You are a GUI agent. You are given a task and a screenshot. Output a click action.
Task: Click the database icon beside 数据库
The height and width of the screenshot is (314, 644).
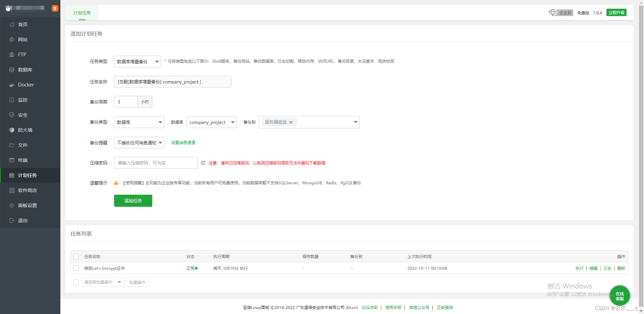point(12,70)
